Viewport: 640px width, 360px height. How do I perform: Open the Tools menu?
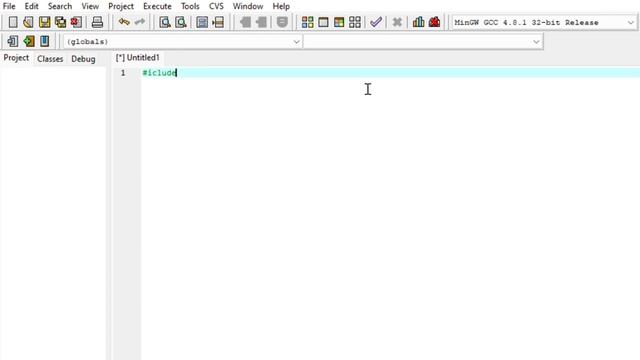pyautogui.click(x=190, y=6)
